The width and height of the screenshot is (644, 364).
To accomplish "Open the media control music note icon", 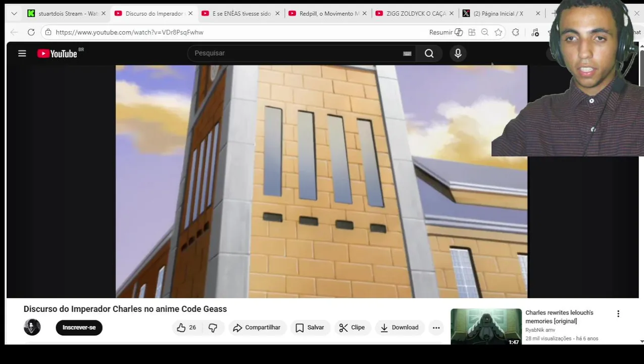I will 535,32.
